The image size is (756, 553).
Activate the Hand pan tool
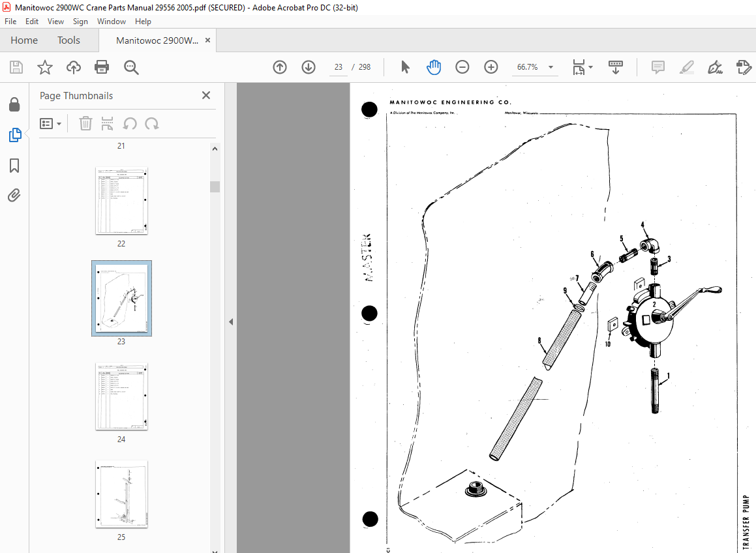434,67
